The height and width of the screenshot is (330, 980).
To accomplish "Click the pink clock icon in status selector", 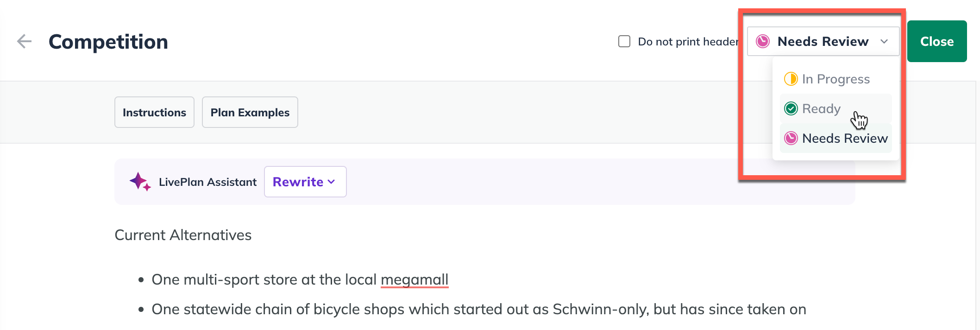I will point(763,42).
